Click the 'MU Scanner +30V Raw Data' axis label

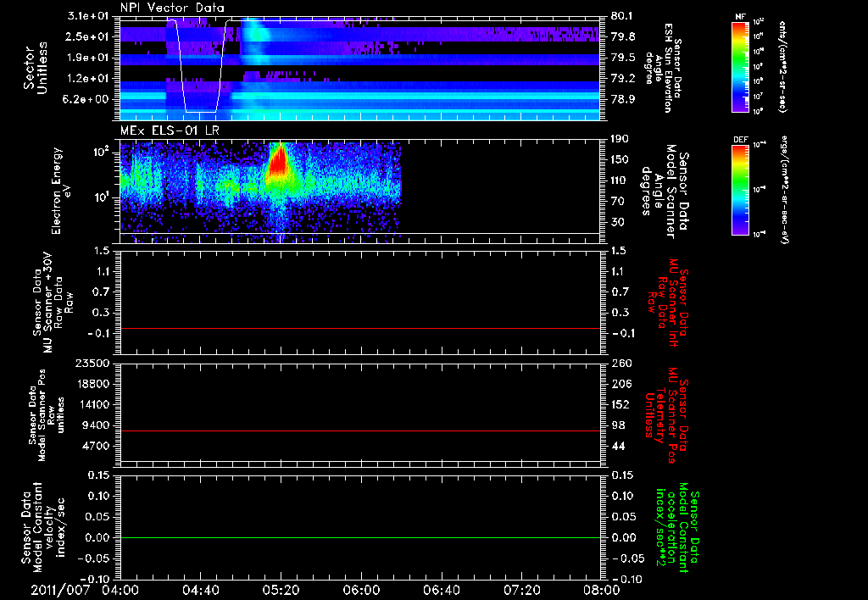53,303
